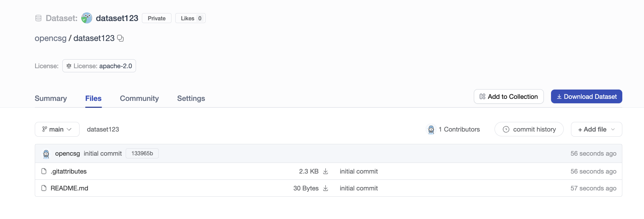644x219 pixels.
Task: Click the database icon beside Dataset label
Action: [x=38, y=18]
